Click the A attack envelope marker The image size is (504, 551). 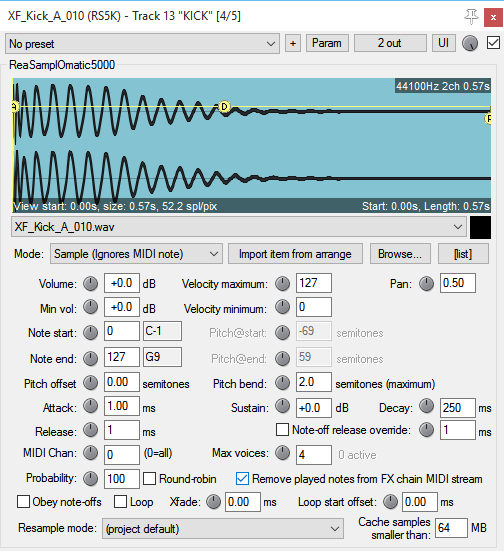coord(15,106)
